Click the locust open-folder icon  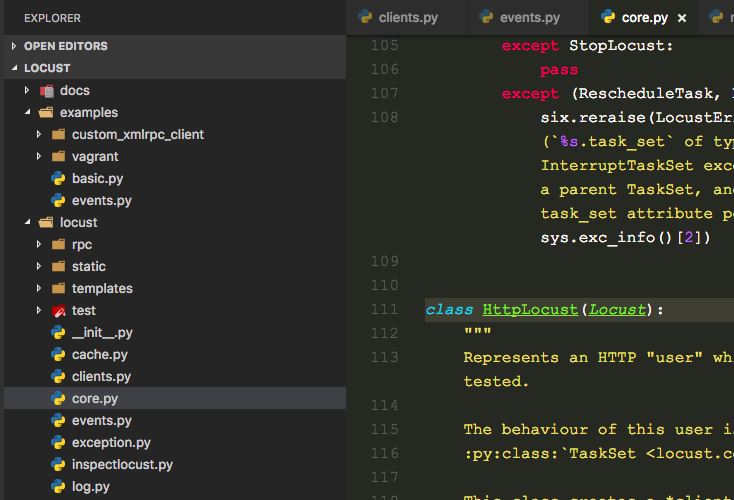point(46,222)
